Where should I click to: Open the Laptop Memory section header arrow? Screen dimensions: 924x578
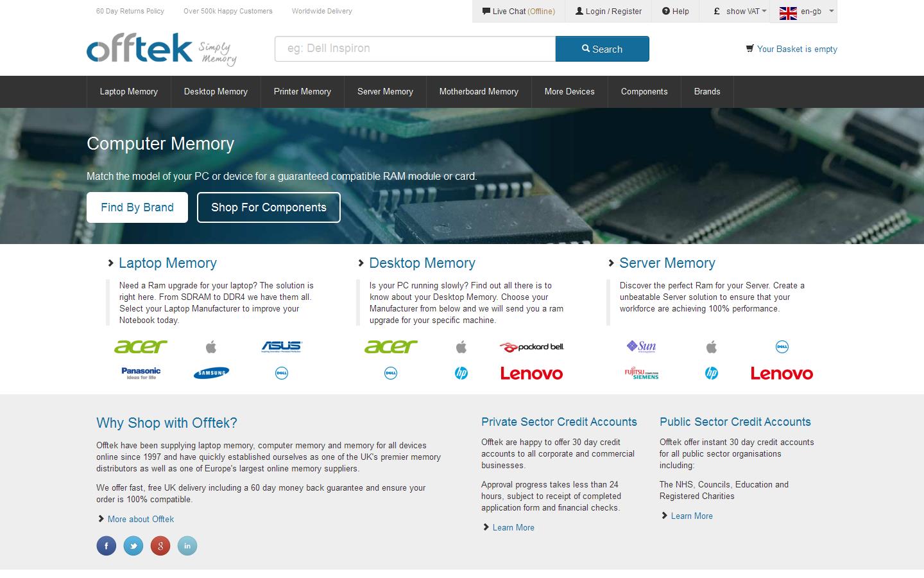click(x=109, y=263)
